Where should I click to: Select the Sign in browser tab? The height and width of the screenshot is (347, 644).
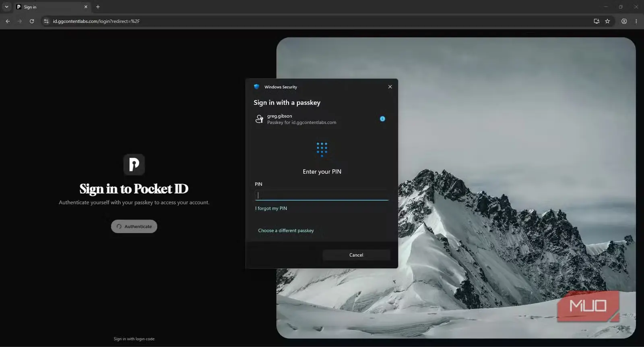click(52, 7)
